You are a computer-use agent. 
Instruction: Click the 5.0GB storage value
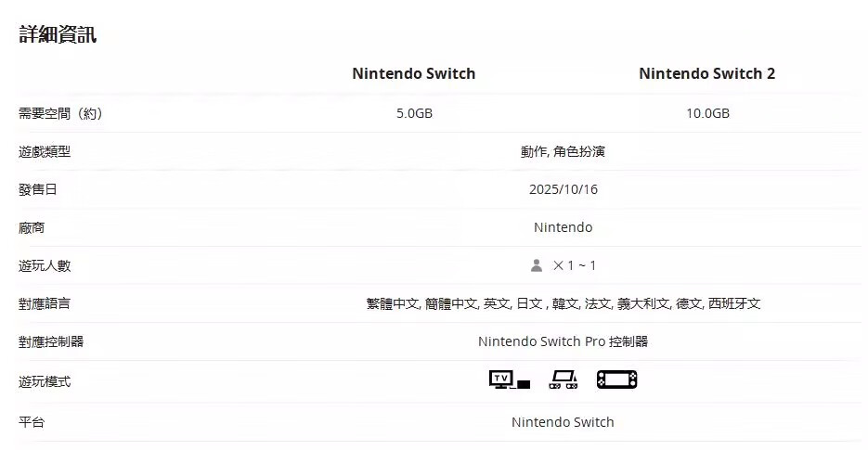(414, 113)
